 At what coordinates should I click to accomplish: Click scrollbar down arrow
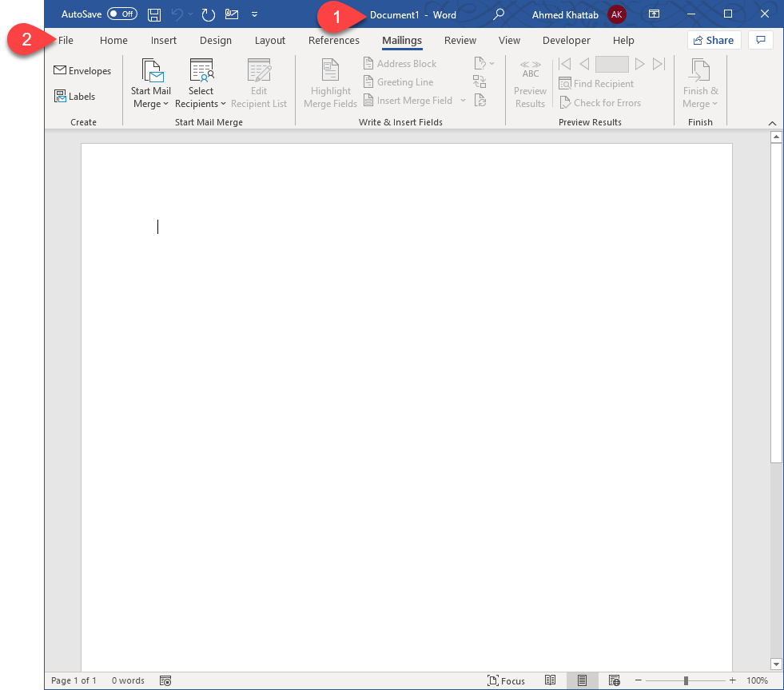click(x=776, y=664)
